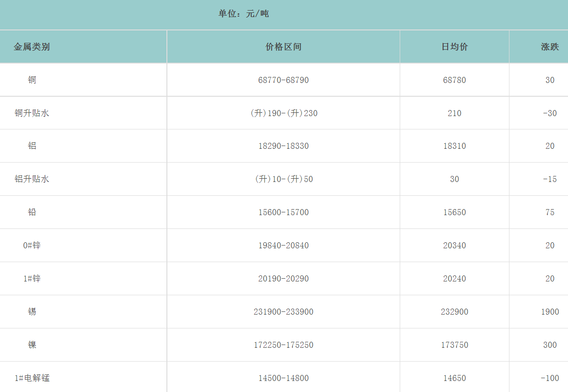This screenshot has height=392, width=568.
Task: Select the 1#电解锰 row label
Action: (x=32, y=378)
